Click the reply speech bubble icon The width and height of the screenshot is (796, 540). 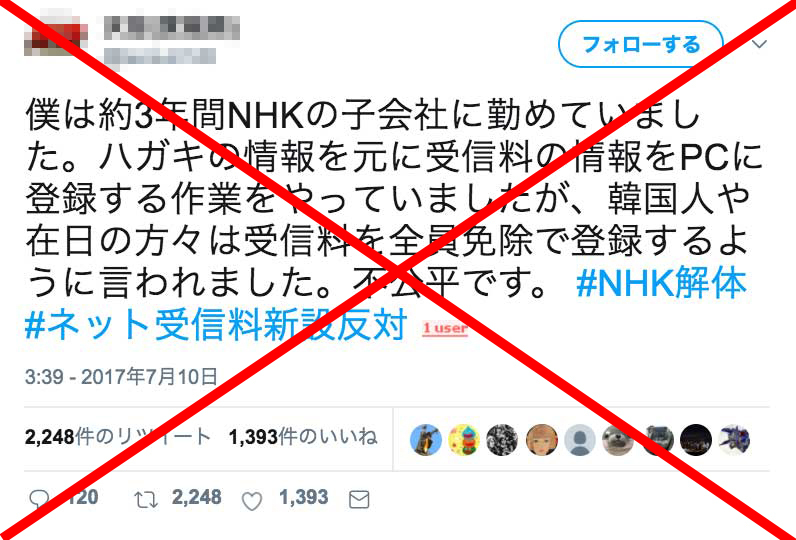39,500
